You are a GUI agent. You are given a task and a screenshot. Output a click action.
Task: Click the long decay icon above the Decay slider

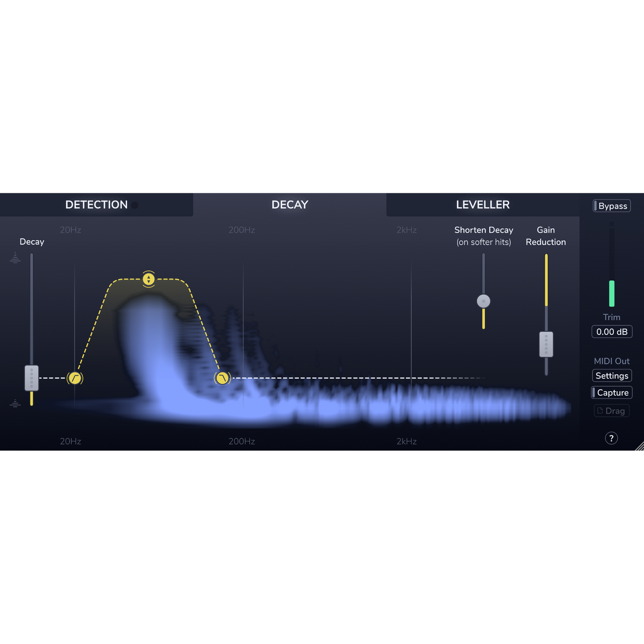(x=15, y=258)
